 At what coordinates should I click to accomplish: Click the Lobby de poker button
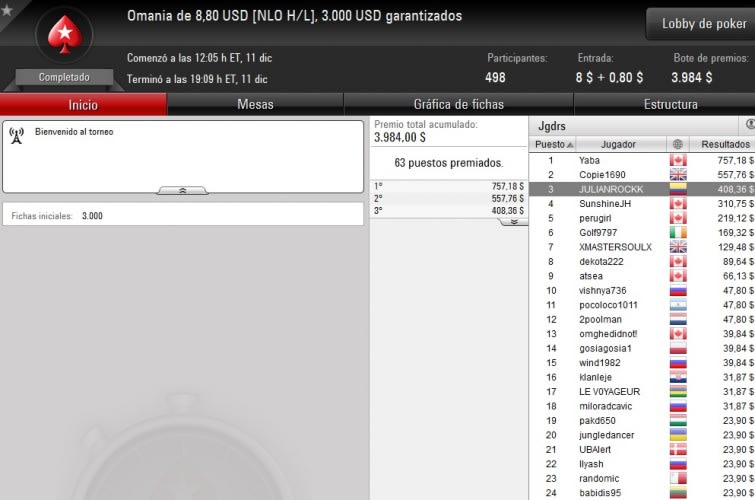[703, 24]
